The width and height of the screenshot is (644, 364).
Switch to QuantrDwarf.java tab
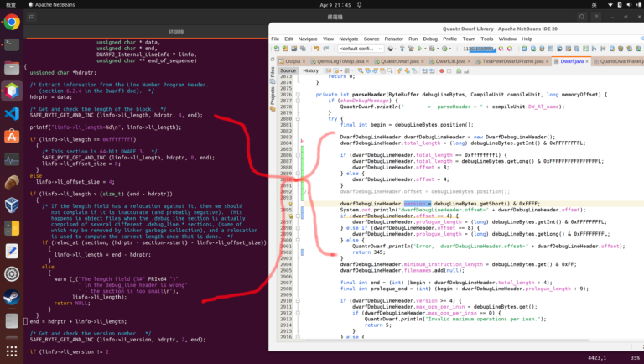tap(400, 61)
